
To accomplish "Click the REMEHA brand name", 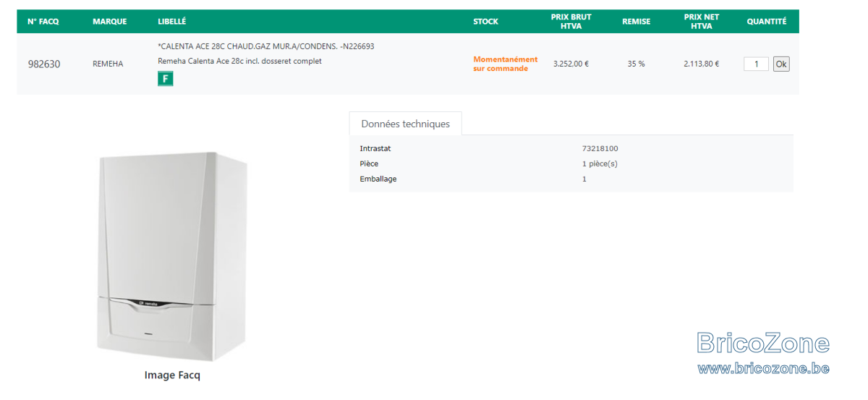I will coord(108,64).
